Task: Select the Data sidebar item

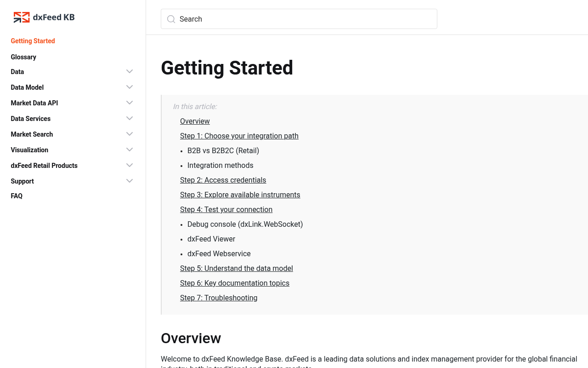Action: [17, 72]
